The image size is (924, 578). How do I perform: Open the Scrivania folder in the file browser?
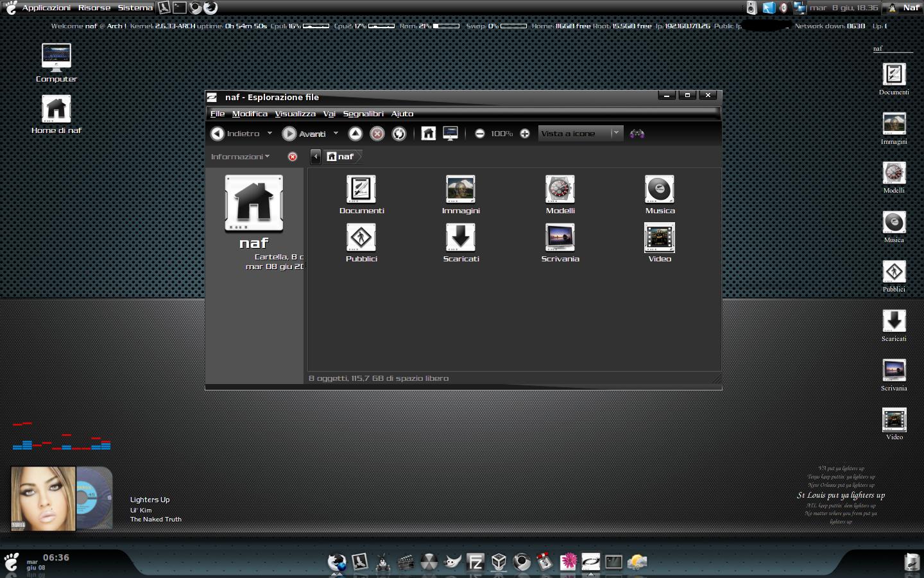pyautogui.click(x=560, y=243)
